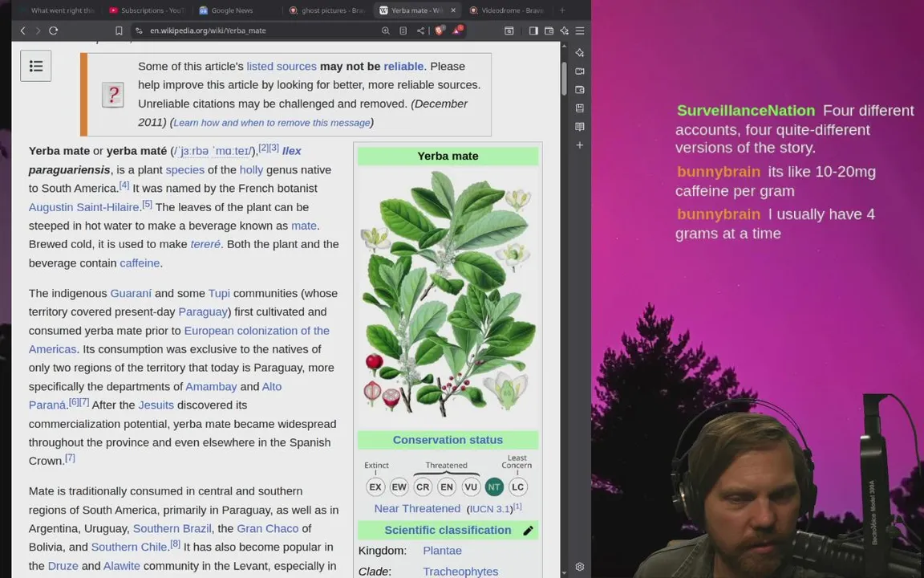This screenshot has height=578, width=924.
Task: Open the wallet icon in the sidebar
Action: click(580, 90)
